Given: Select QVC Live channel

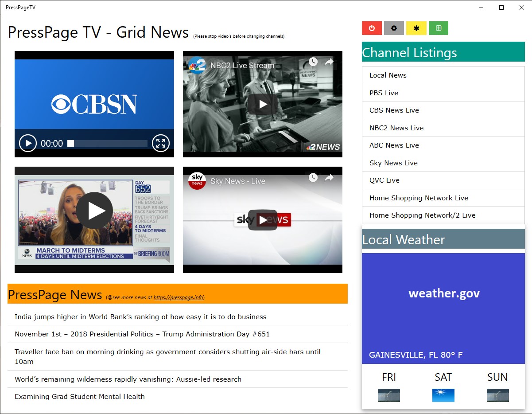Looking at the screenshot, I should [443, 180].
